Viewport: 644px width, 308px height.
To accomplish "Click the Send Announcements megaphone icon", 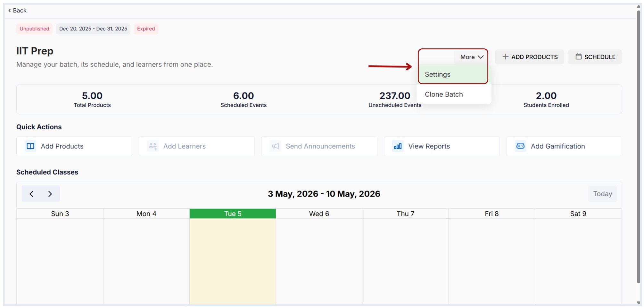I will coord(275,146).
